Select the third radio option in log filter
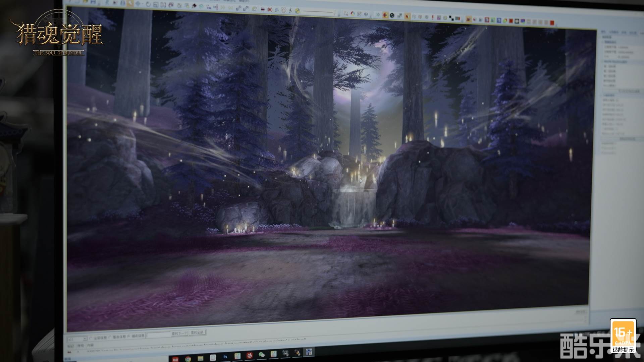Viewport: 644px width, 362px height. 128,336
